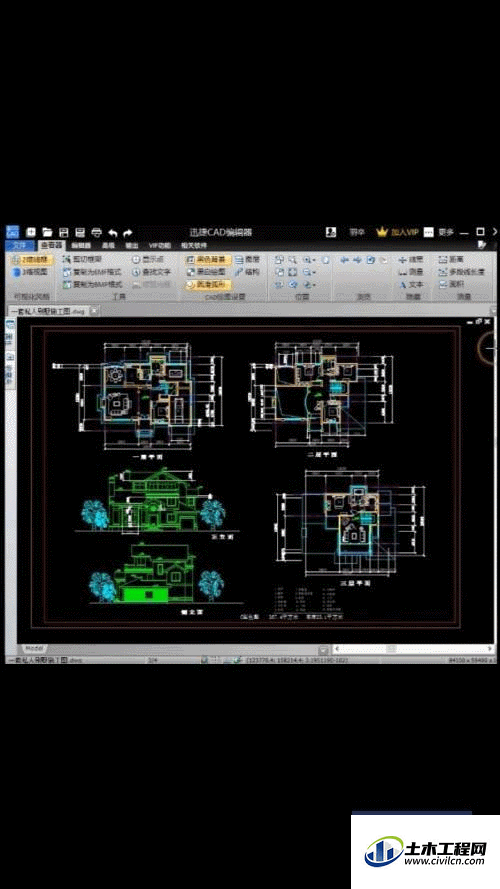Open a file with the folder icon
The width and height of the screenshot is (500, 889).
pyautogui.click(x=47, y=232)
